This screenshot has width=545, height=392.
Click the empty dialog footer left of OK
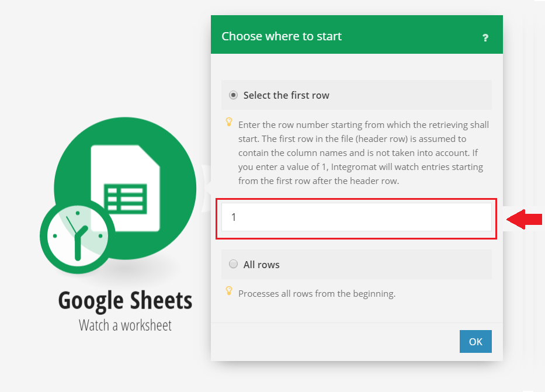click(333, 342)
